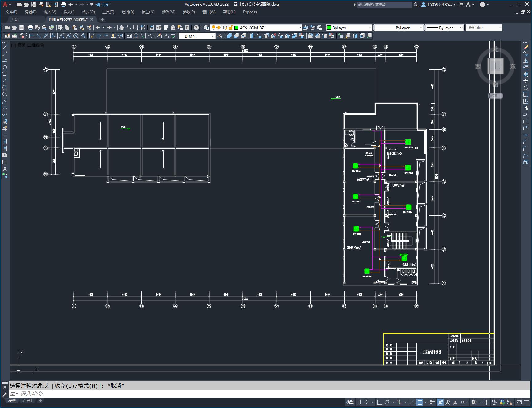
Task: Click the 模型 model space status button
Action: tap(350, 402)
